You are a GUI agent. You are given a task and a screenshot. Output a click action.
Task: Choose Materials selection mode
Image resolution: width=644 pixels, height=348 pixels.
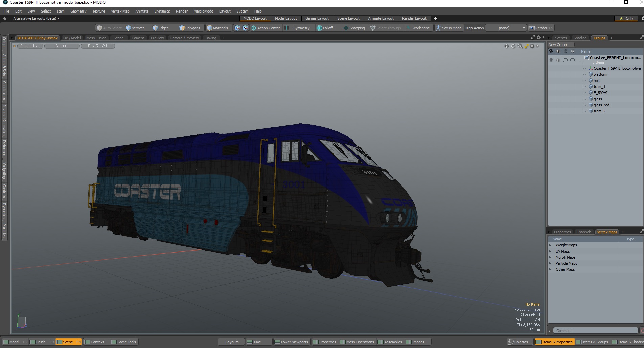(x=217, y=28)
